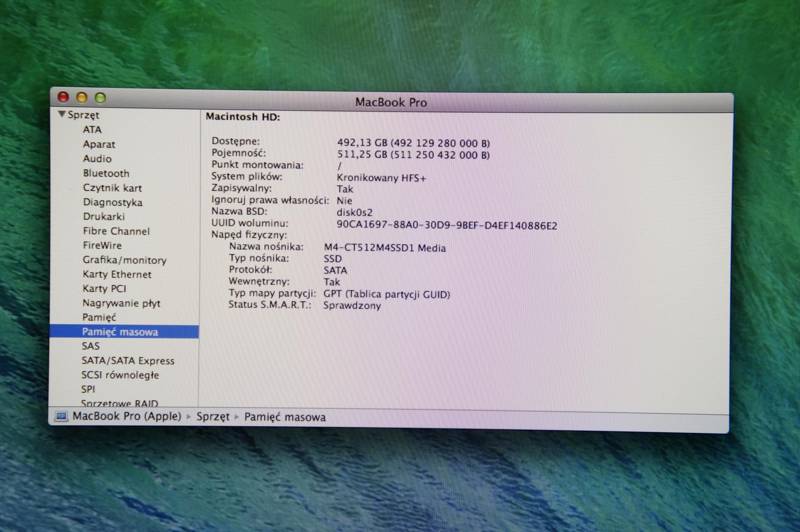Screen dimensions: 800x532
Task: Select Bluetooth in the sidebar
Action: point(106,173)
